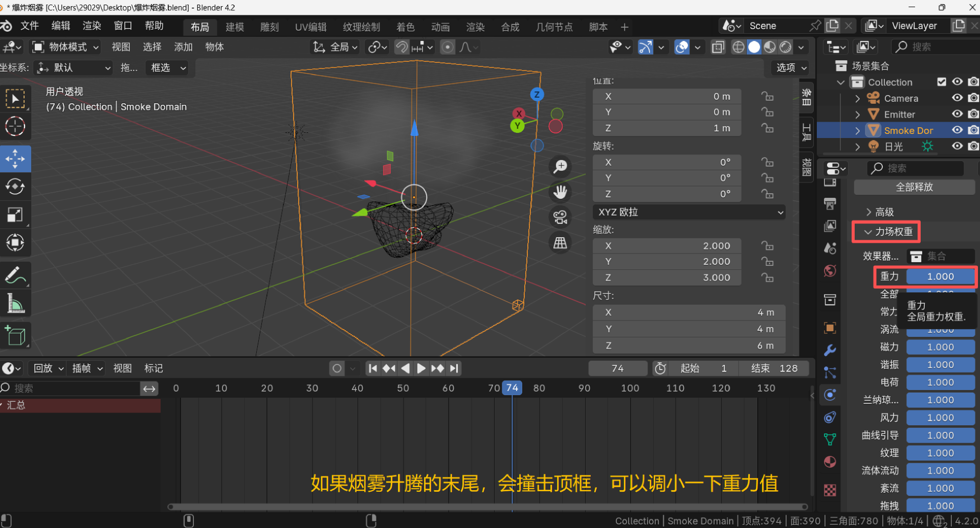Toggle lock on Location X

pyautogui.click(x=767, y=96)
